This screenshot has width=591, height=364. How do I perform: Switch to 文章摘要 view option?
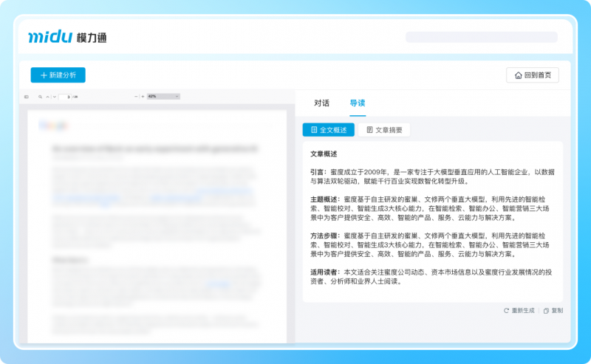384,130
